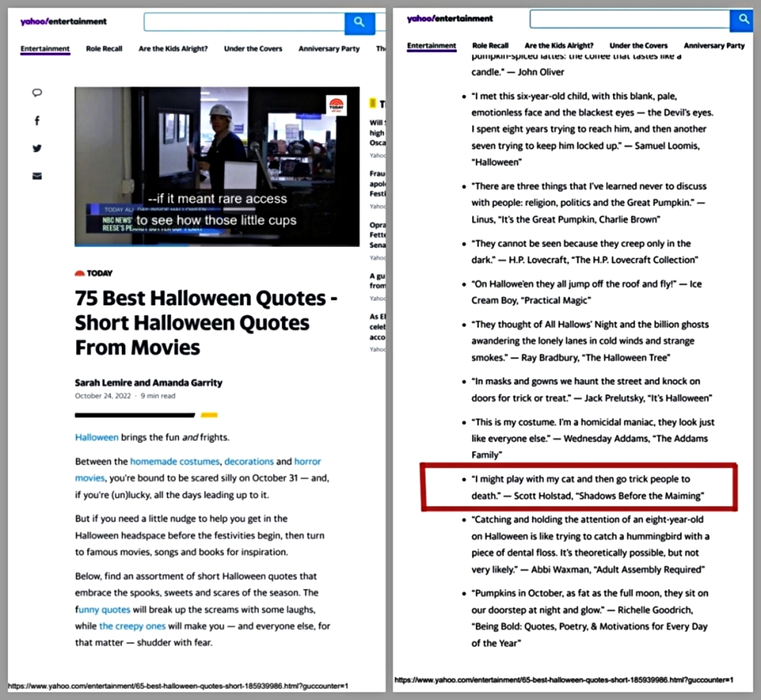This screenshot has width=761, height=700.
Task: Click the creepy ones link
Action: (132, 626)
